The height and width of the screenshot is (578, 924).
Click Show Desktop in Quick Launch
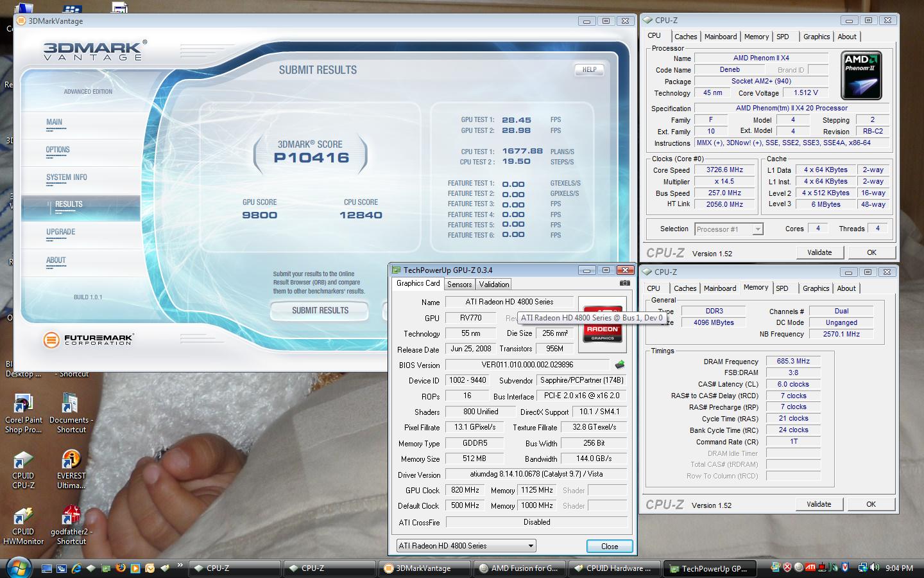click(x=47, y=568)
